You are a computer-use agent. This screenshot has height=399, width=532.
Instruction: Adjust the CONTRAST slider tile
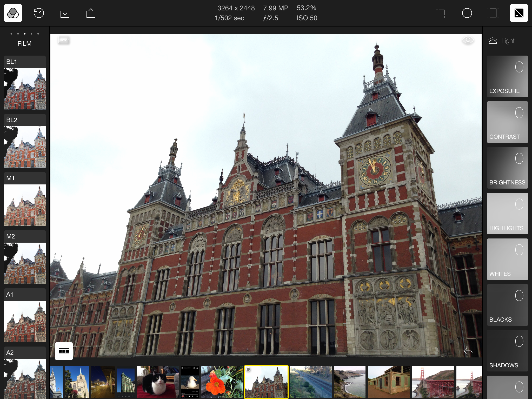tap(508, 122)
